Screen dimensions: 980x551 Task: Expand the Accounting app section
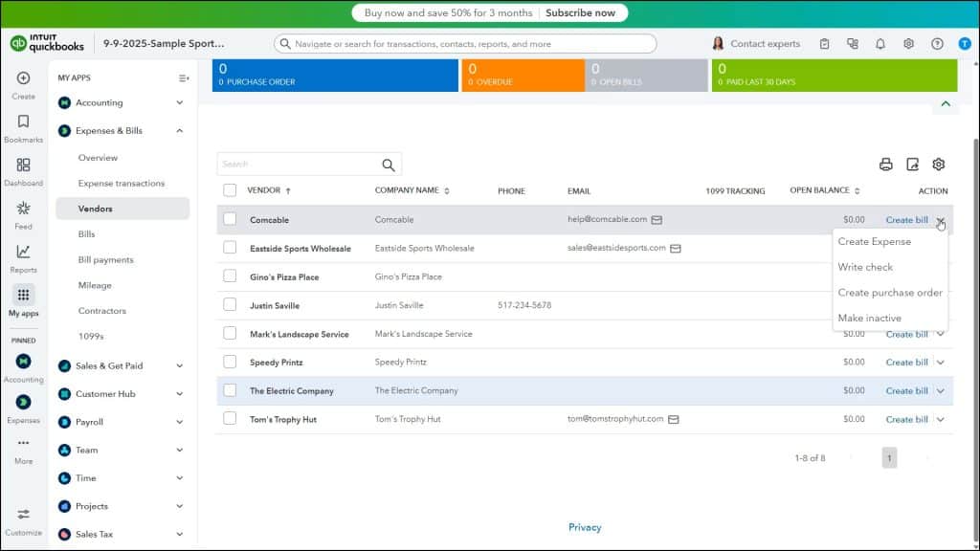pyautogui.click(x=179, y=102)
